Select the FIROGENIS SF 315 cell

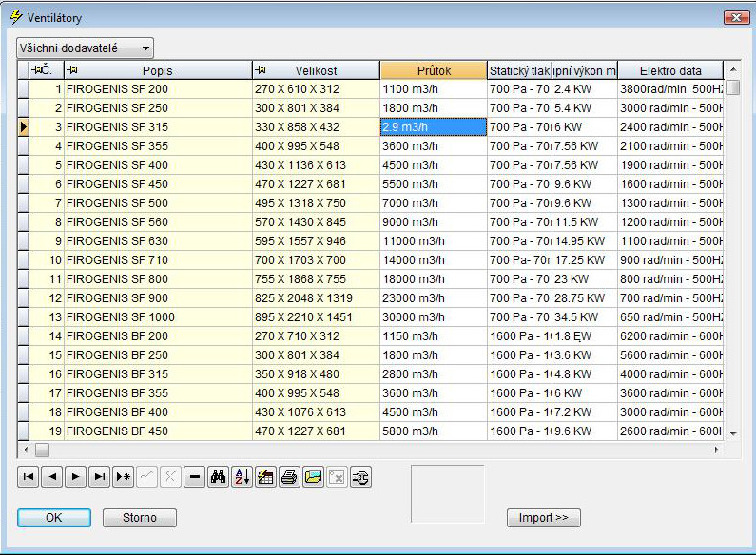point(158,127)
